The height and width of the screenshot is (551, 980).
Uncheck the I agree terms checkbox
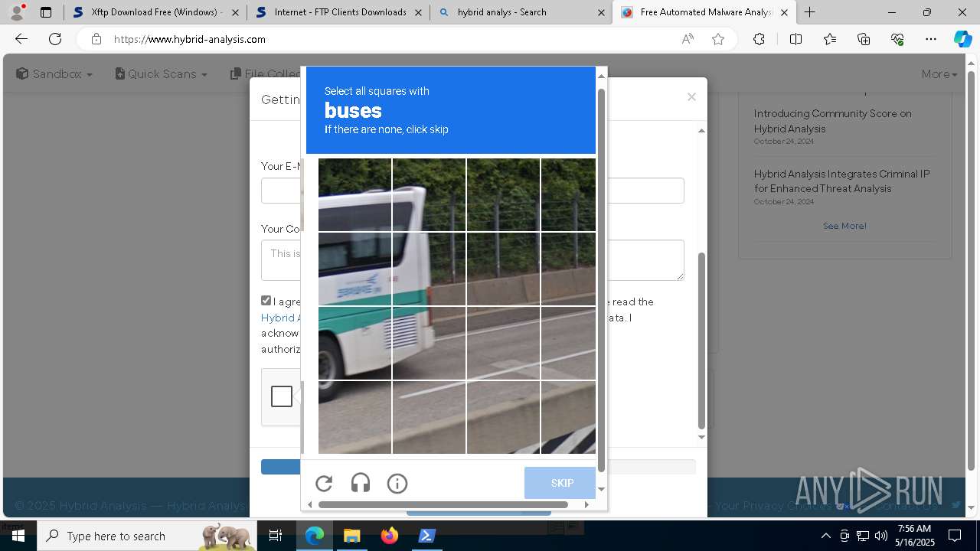point(266,301)
